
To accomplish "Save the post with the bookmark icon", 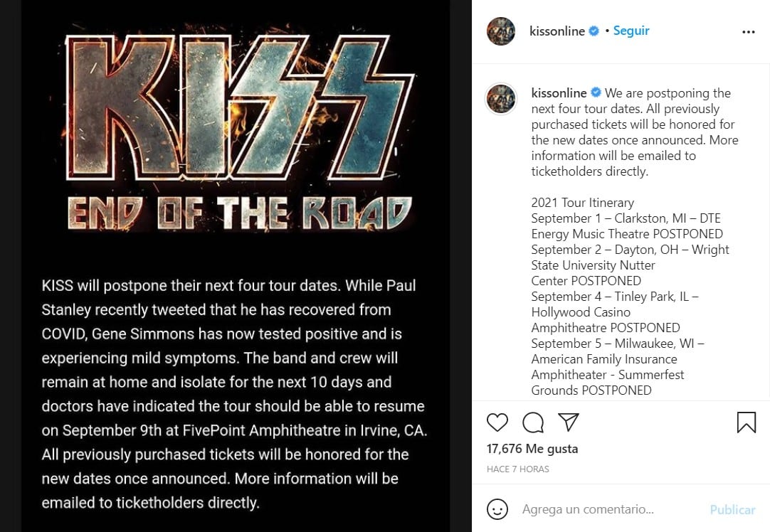I will 747,422.
